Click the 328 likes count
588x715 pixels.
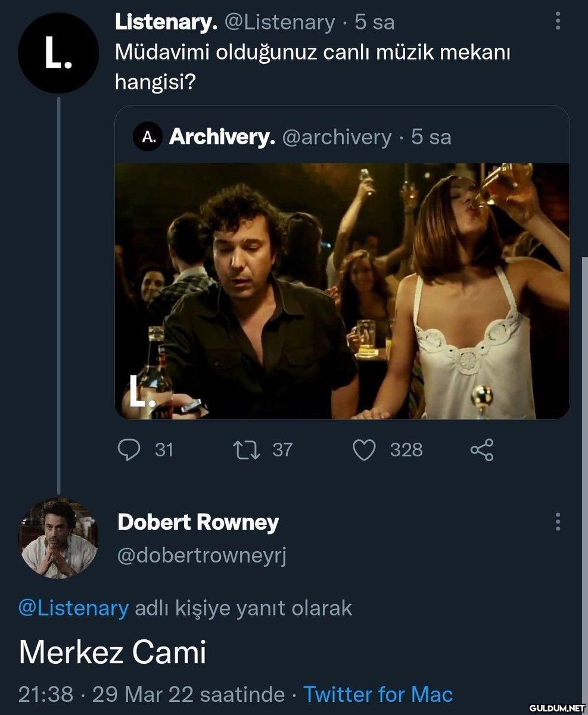click(406, 450)
